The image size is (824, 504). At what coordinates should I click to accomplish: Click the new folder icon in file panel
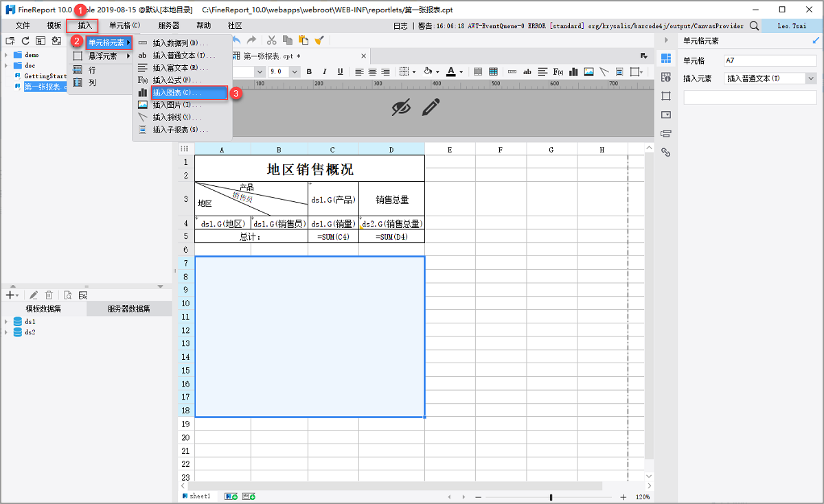coord(10,41)
